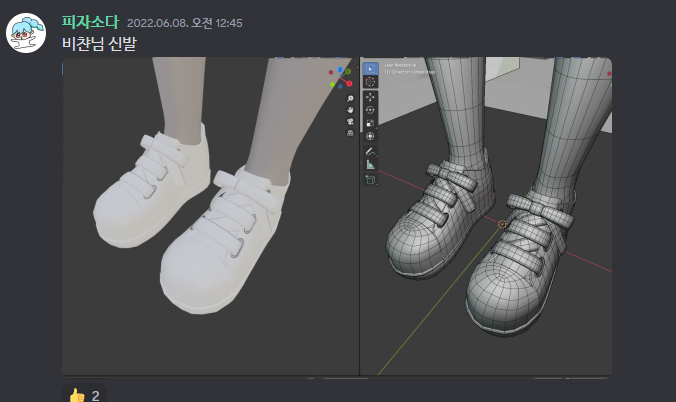This screenshot has width=676, height=402.
Task: Select the Measure ruler tool
Action: [x=370, y=164]
